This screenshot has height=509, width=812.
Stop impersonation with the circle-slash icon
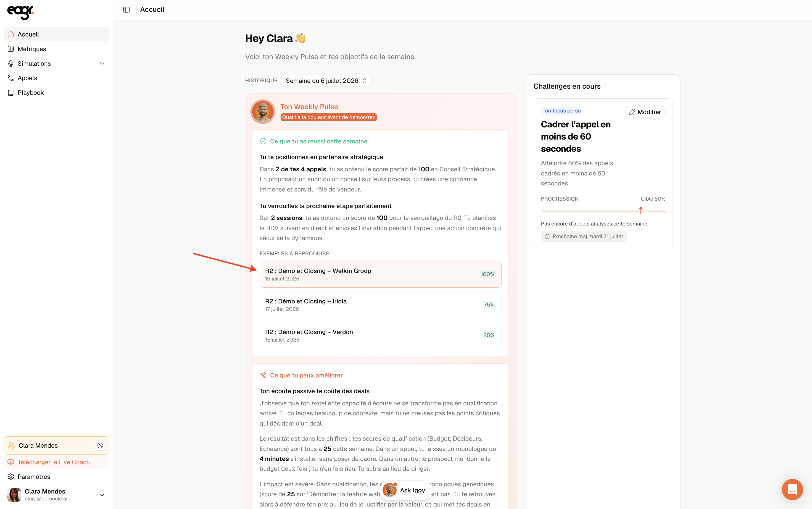[x=100, y=445]
